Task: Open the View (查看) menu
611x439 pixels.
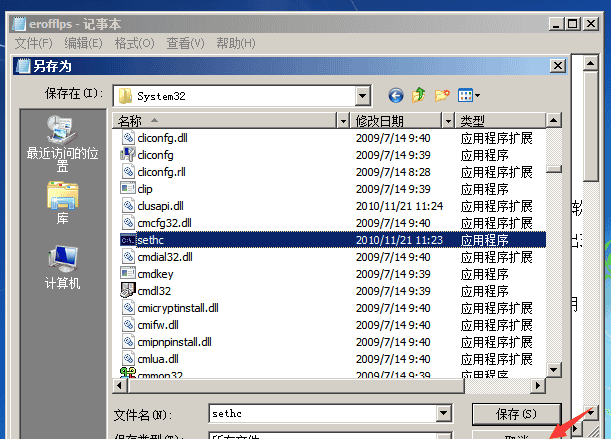Action: pyautogui.click(x=185, y=43)
